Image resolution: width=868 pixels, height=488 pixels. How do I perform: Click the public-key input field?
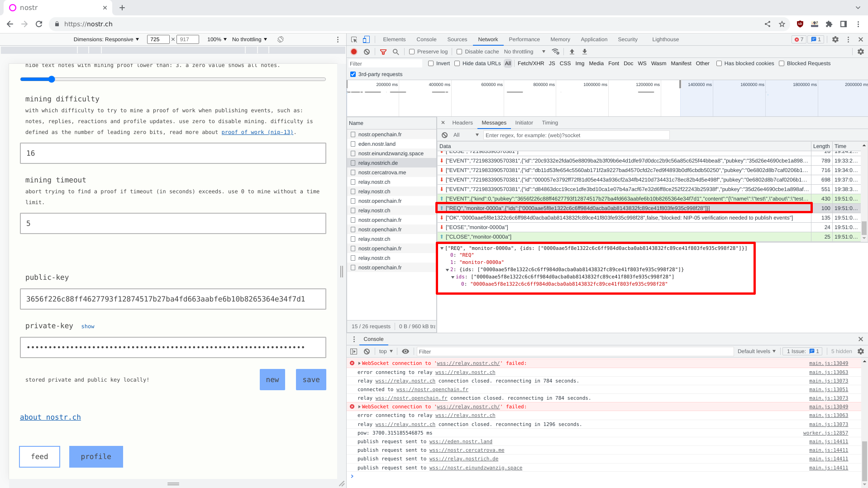(173, 299)
